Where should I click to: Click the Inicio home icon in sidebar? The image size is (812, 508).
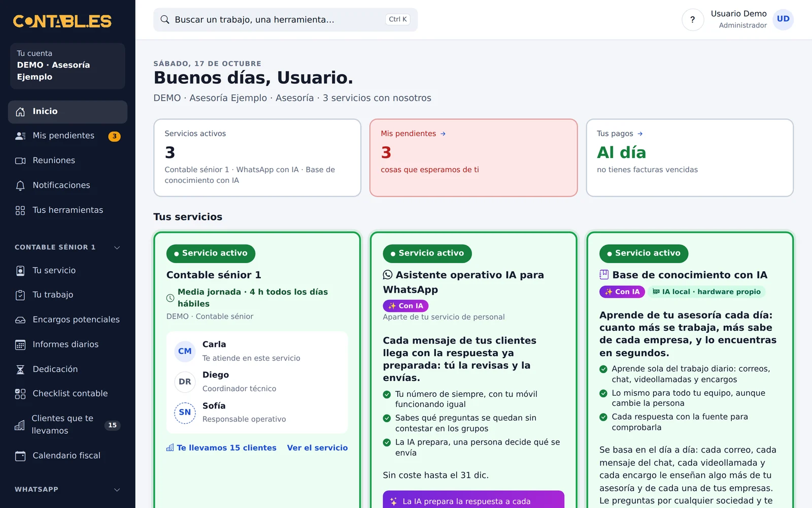[20, 112]
